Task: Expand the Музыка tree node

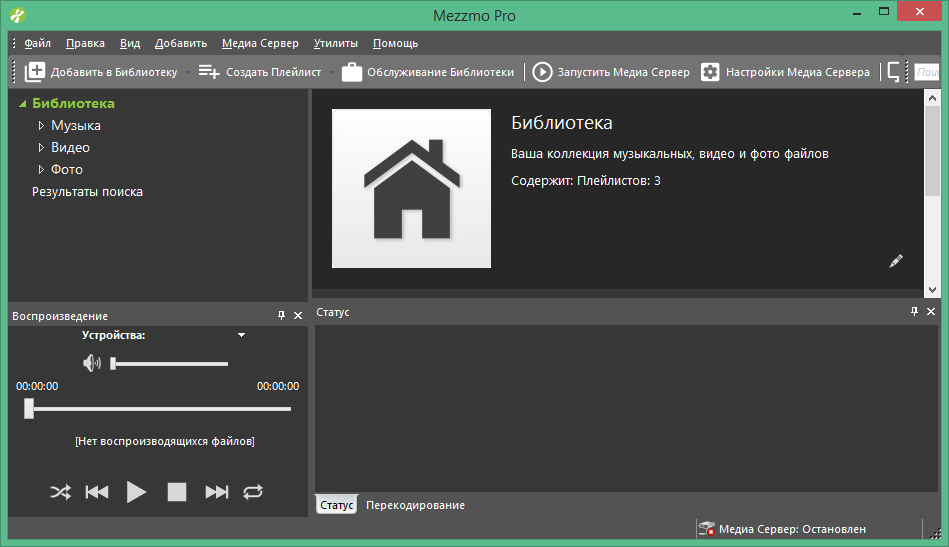Action: coord(41,125)
